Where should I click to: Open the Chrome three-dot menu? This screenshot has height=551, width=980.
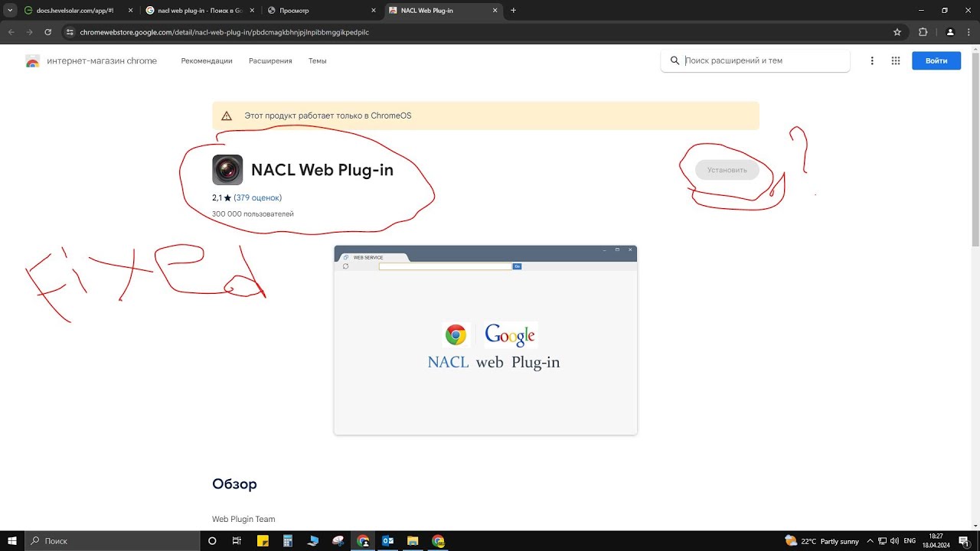click(x=969, y=32)
